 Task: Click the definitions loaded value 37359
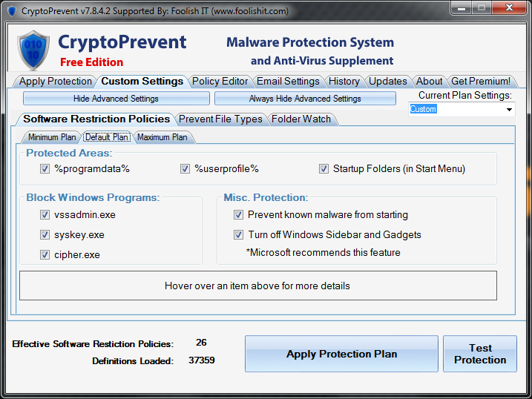[202, 360]
